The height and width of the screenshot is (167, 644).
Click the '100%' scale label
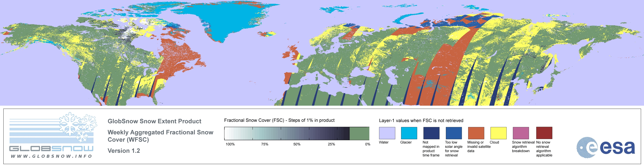pyautogui.click(x=230, y=144)
